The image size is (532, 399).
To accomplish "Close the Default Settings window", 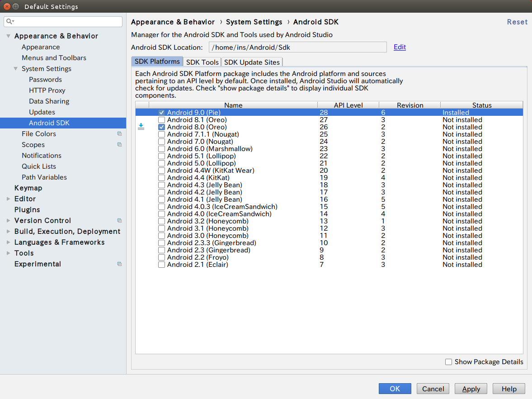I will (x=7, y=6).
